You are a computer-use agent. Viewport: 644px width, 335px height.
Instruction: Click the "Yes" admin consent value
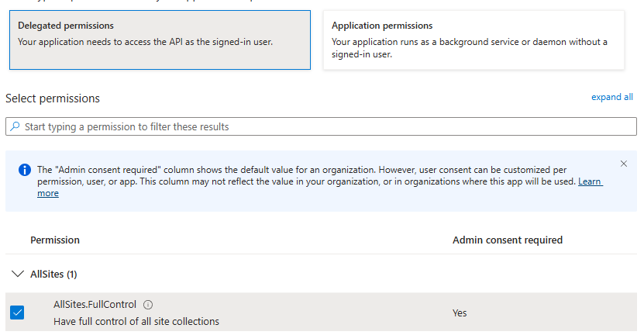tap(460, 313)
